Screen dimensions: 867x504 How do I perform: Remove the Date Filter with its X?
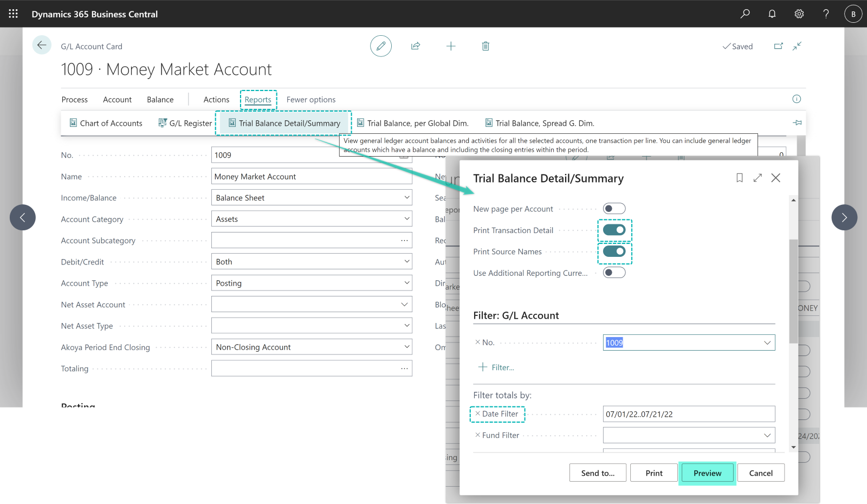tap(477, 413)
